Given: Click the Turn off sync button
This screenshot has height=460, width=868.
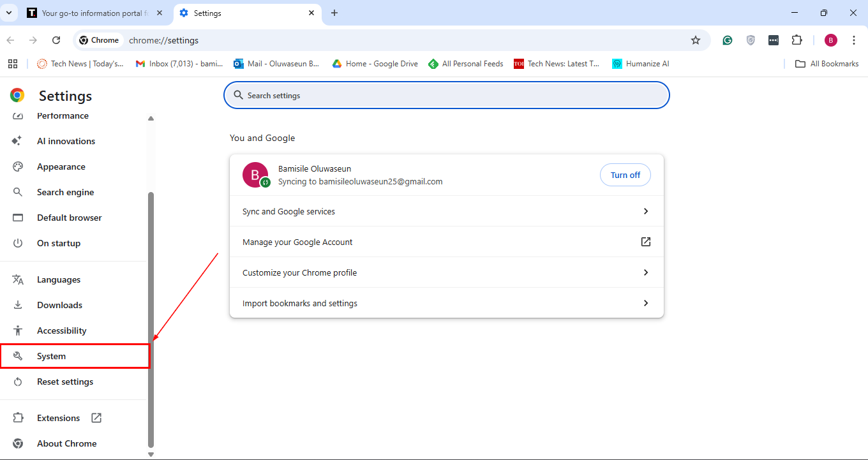Looking at the screenshot, I should click(625, 175).
